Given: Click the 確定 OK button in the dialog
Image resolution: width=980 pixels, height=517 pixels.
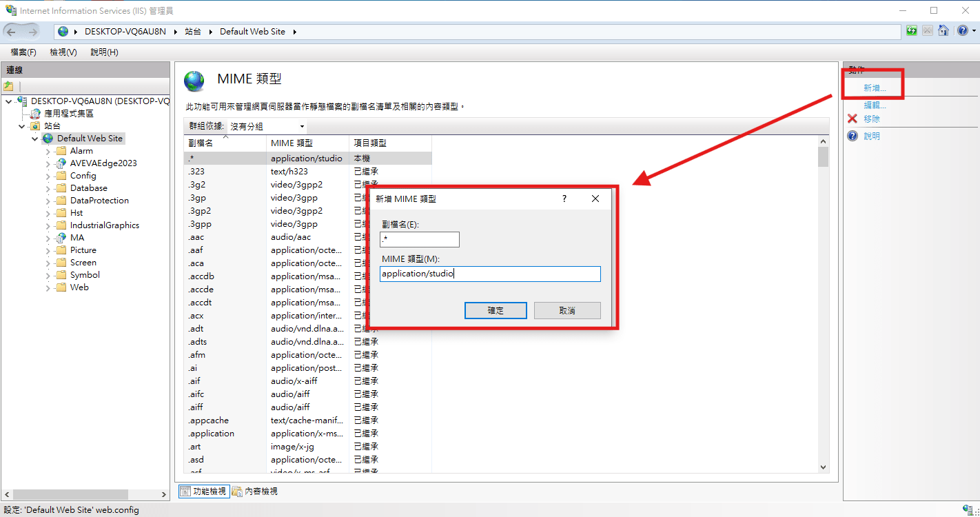Looking at the screenshot, I should tap(496, 310).
